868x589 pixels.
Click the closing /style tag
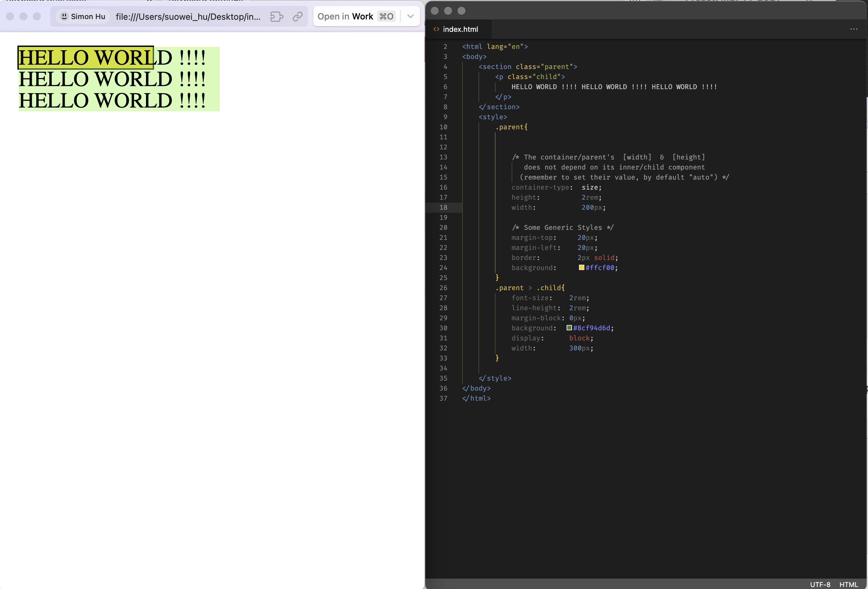(495, 378)
